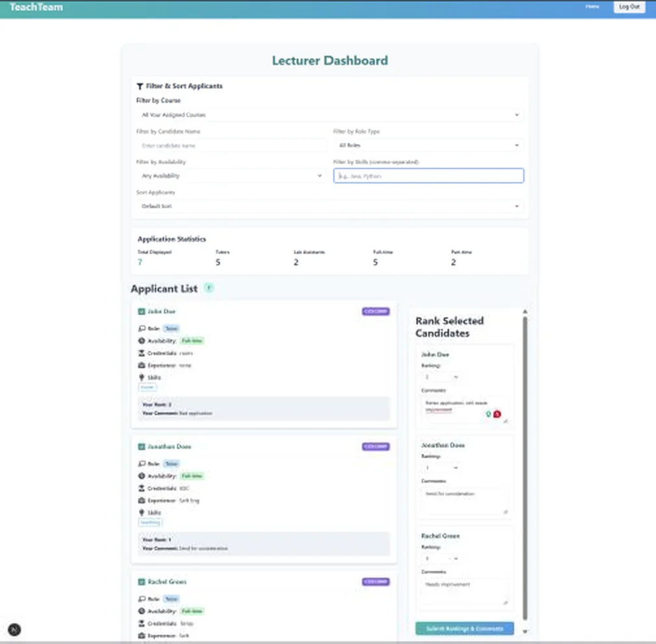Viewport: 656px width, 644px height.
Task: Click the Full-time count 5
Action: point(376,262)
